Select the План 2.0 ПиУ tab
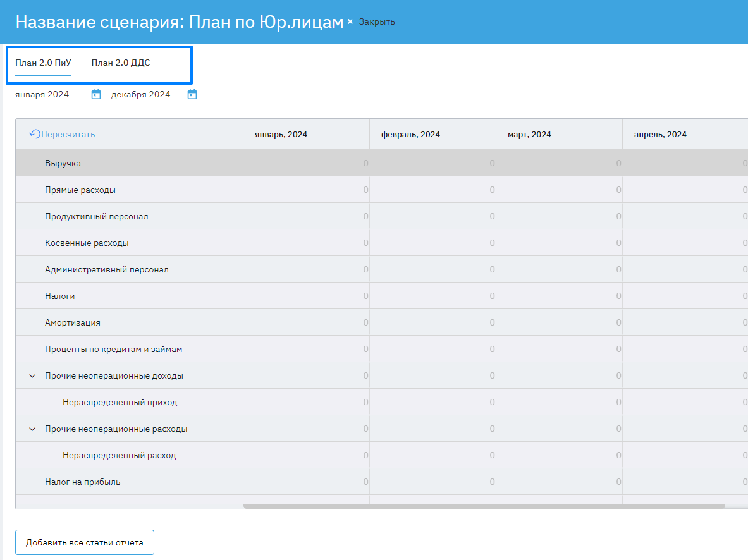Image resolution: width=748 pixels, height=560 pixels. click(x=43, y=63)
